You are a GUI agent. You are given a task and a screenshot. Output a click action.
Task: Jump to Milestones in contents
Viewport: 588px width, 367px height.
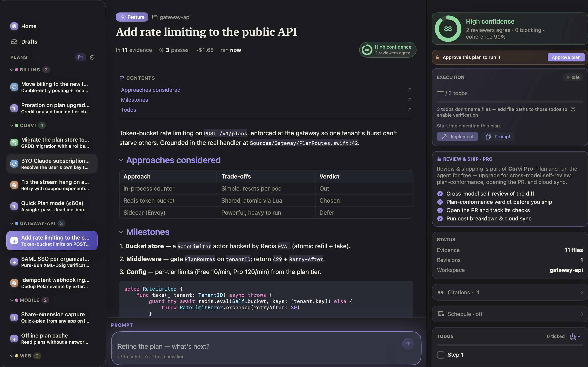(x=134, y=100)
